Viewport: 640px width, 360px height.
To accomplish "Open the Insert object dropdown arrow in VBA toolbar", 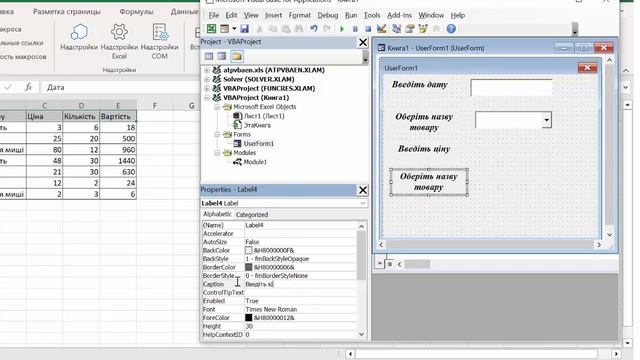I will [x=234, y=29].
